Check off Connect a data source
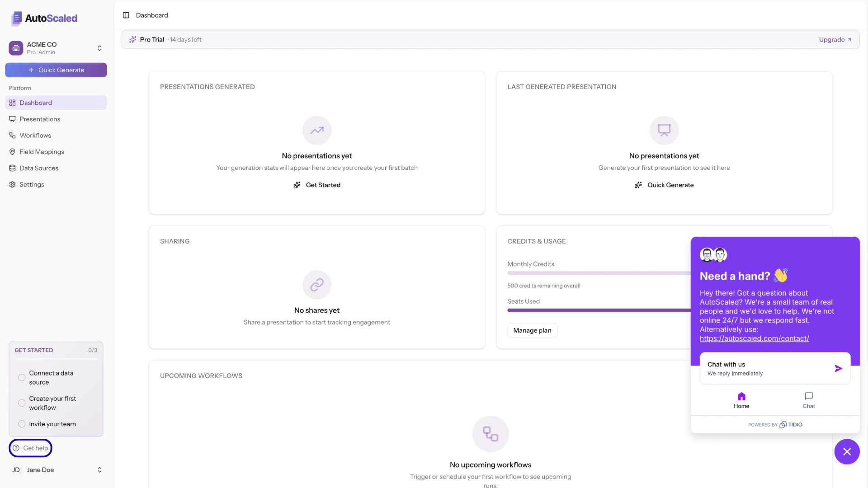Screen dimensions: 868x488 coord(22,378)
